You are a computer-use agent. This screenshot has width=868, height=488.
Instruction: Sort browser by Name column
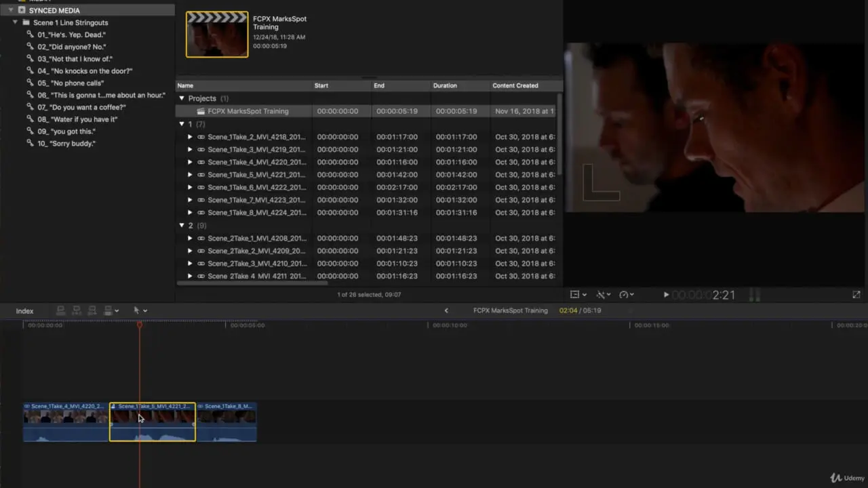coord(185,85)
